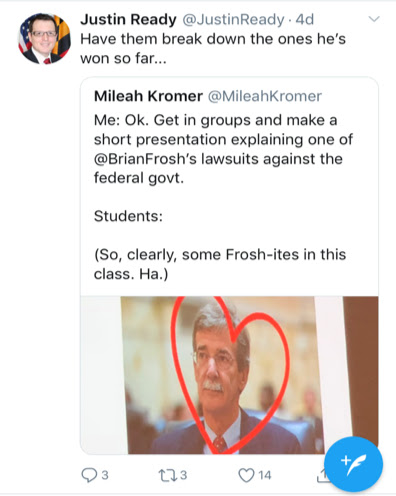Open Justin Ready's profile picture
This screenshot has width=396, height=496.
click(44, 38)
